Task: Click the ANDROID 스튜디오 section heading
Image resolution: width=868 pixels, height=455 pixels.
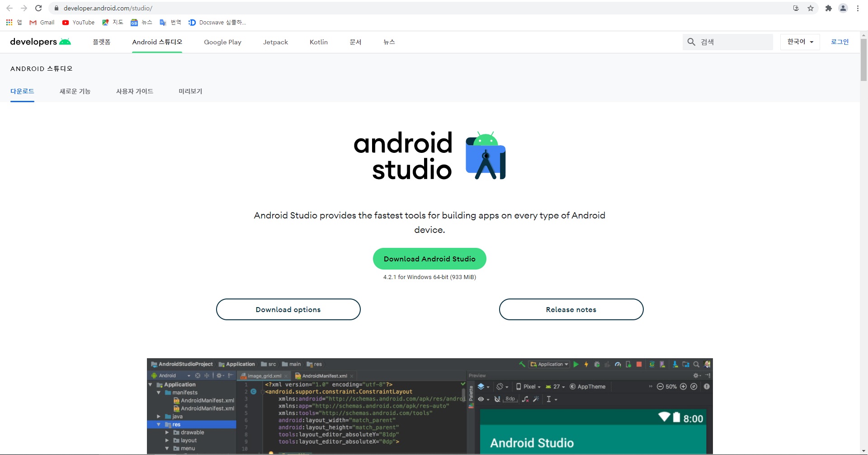Action: coord(41,69)
